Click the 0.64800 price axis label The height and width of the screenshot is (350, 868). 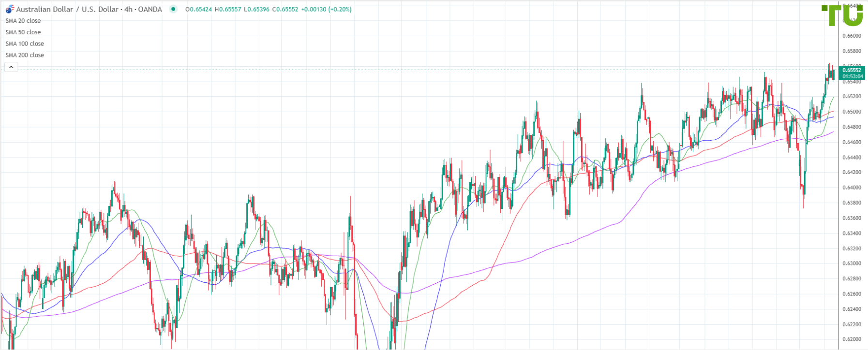click(x=852, y=127)
